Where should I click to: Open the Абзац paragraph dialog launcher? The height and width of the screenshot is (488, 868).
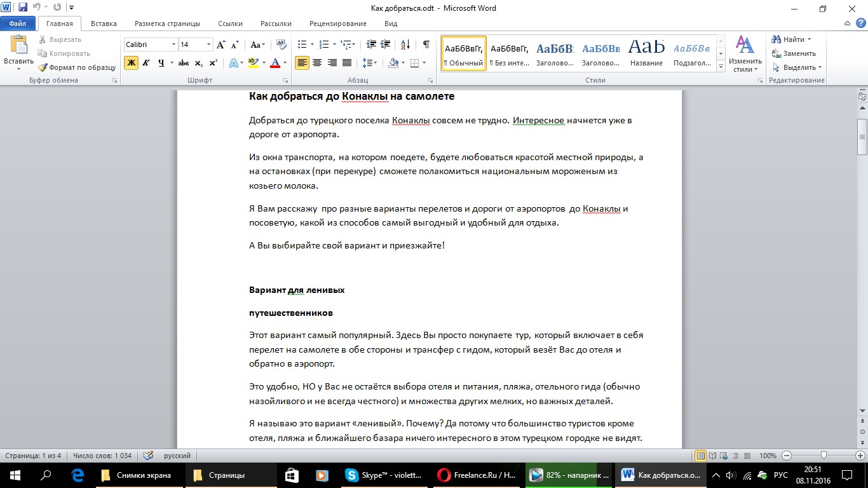coord(431,81)
